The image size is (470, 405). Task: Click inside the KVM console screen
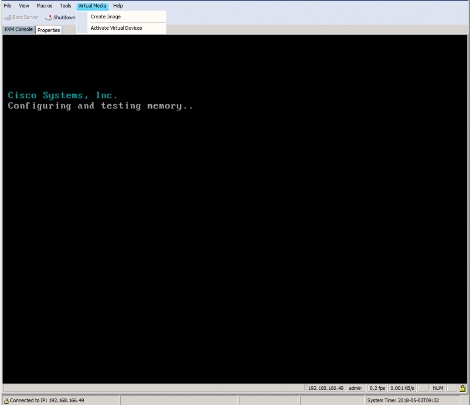tap(235, 209)
